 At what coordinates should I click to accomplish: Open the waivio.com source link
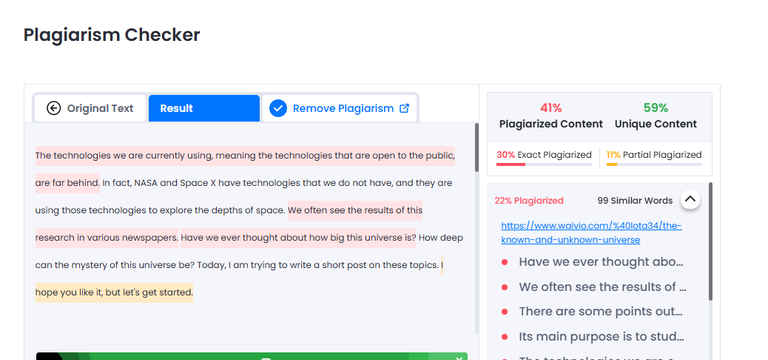[x=591, y=233]
